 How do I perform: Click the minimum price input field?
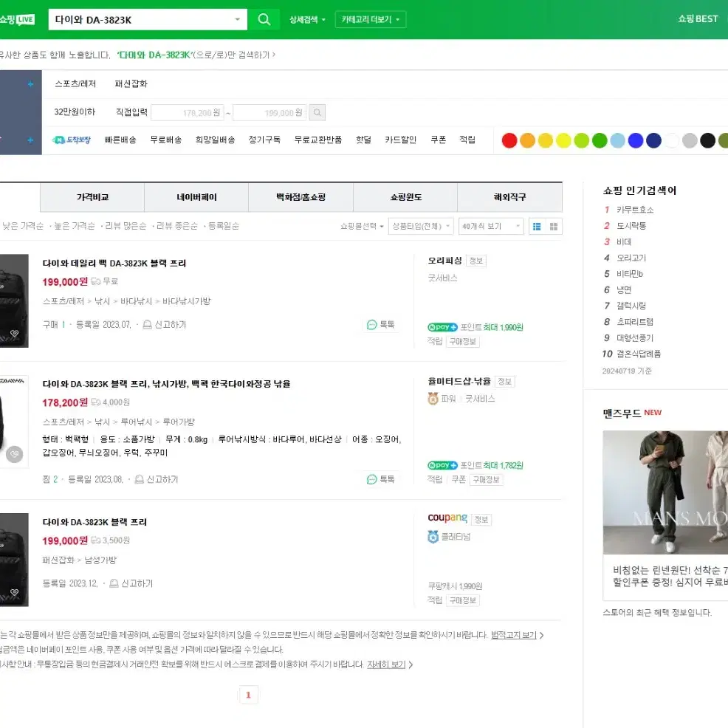click(188, 113)
